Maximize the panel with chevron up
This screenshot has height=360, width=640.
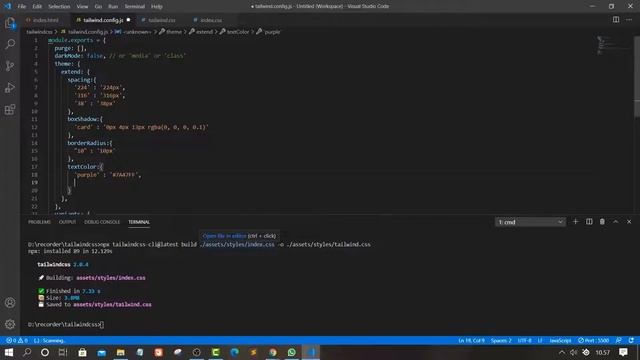(616, 222)
